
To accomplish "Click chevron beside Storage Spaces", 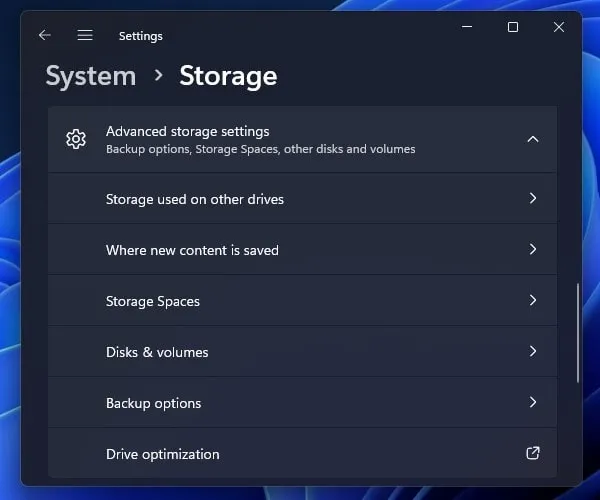I will pos(533,300).
